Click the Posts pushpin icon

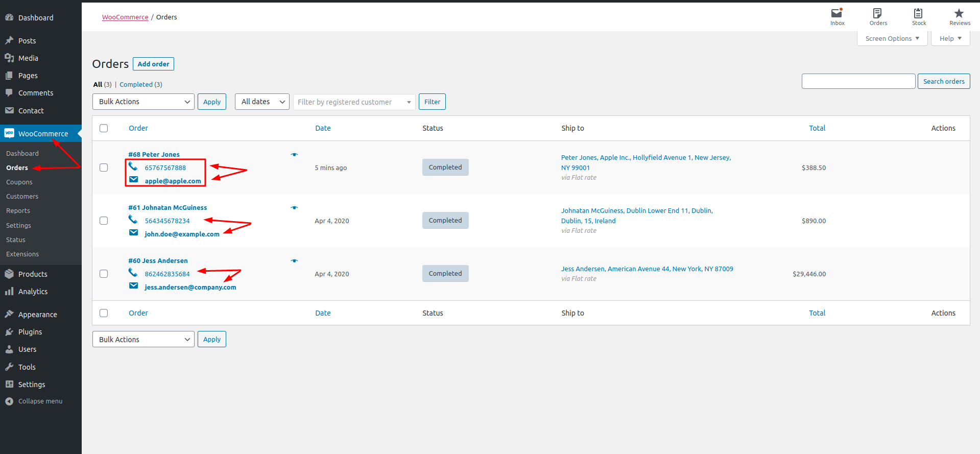9,40
